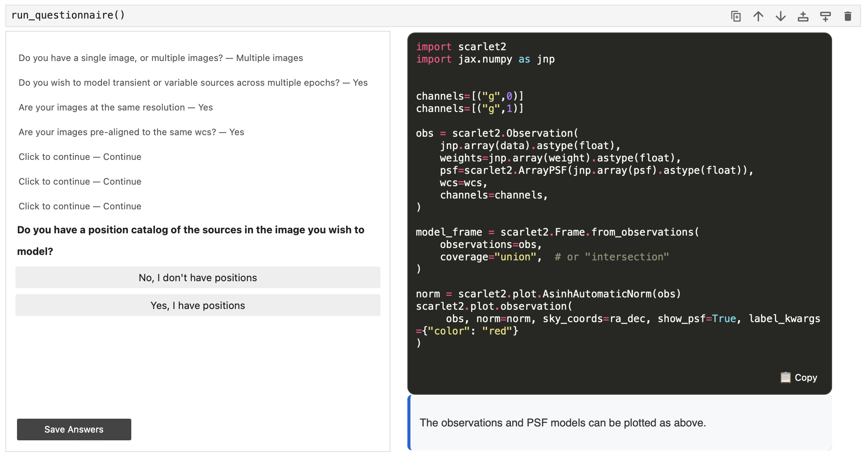Move the cell down with the arrow icon
Viewport: 868px width, 455px height.
(x=781, y=16)
